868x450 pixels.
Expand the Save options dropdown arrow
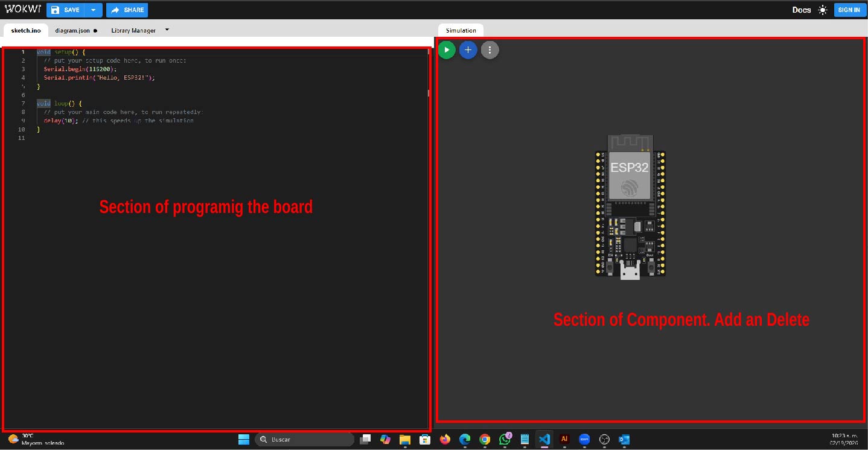94,10
